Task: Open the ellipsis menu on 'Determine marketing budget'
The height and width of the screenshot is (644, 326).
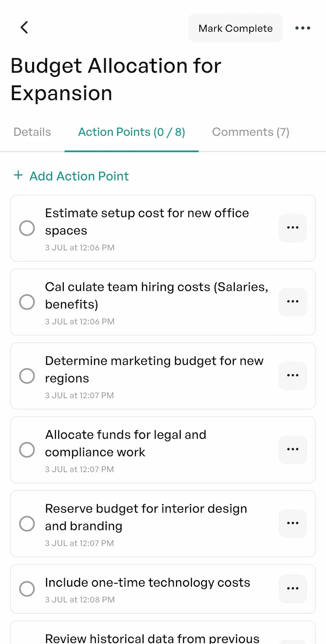Action: (292, 376)
